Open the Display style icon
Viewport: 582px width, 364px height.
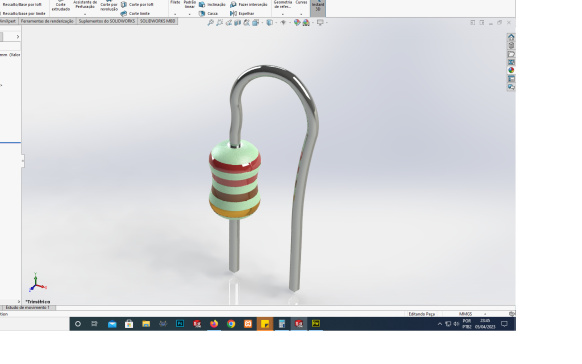[x=270, y=23]
